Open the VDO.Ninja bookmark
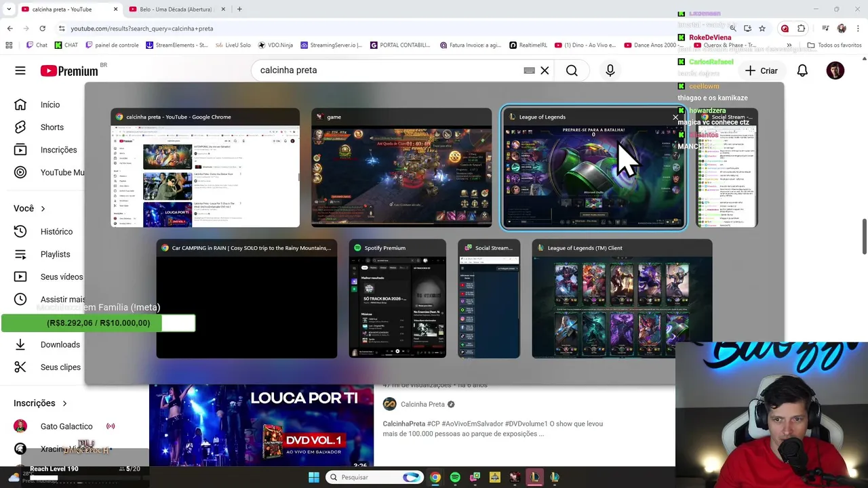Viewport: 868px width, 488px height. [x=275, y=45]
